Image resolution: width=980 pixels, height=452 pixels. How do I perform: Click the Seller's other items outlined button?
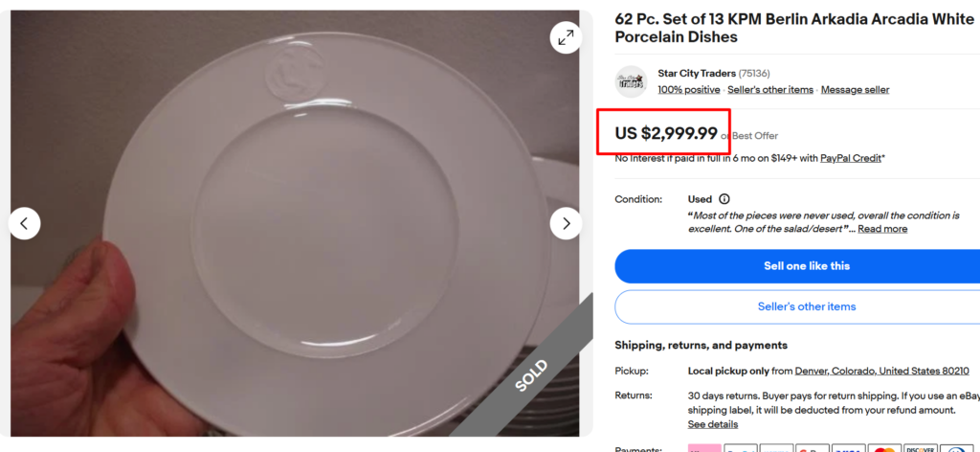(806, 306)
